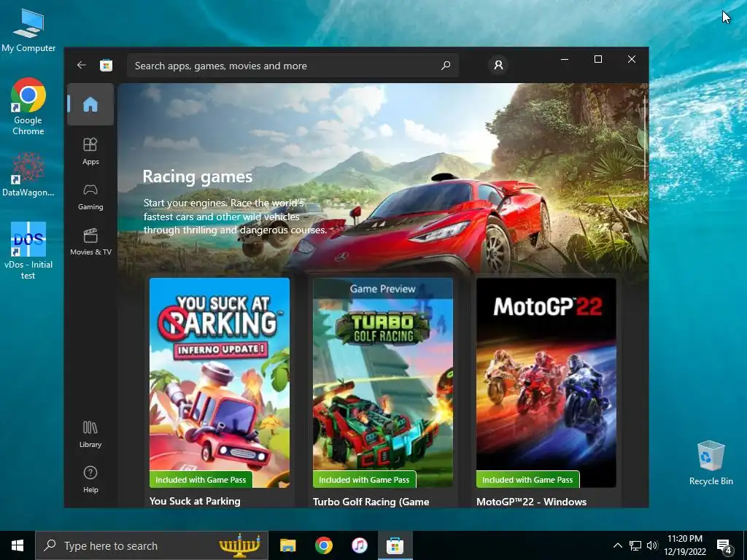
Task: Open Help in the sidebar
Action: click(x=90, y=480)
